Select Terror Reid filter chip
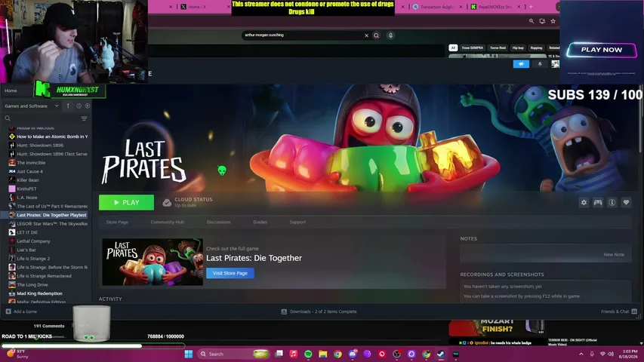This screenshot has width=644, height=362. click(x=498, y=48)
